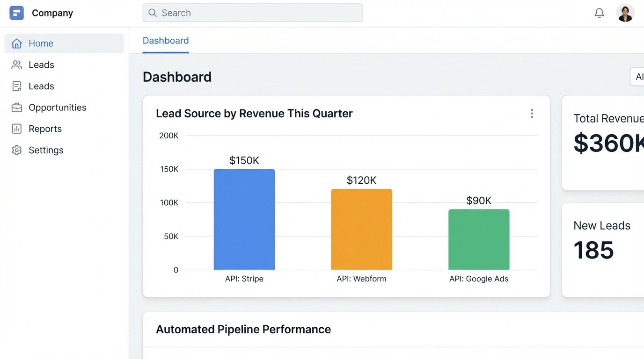Click the magnifier icon in search

click(153, 13)
